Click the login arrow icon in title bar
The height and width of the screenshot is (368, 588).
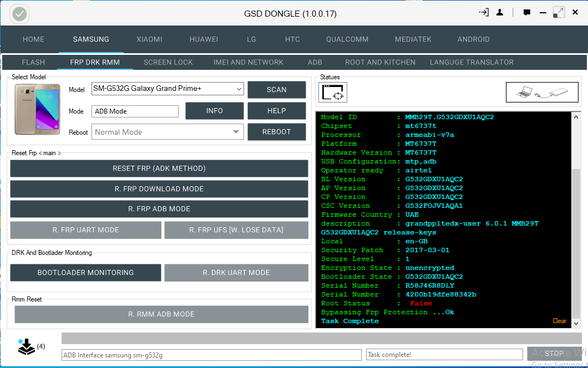484,12
